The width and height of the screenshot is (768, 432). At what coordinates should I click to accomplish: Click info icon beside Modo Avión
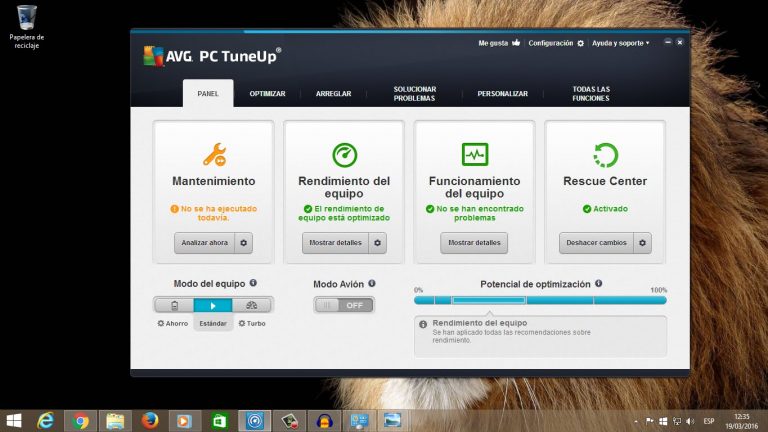tap(372, 284)
